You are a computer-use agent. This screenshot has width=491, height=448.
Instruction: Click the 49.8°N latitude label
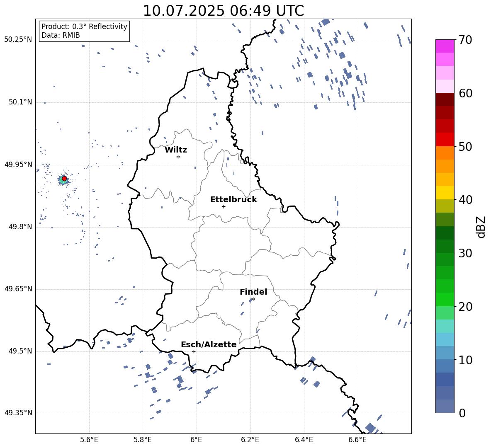coord(20,227)
